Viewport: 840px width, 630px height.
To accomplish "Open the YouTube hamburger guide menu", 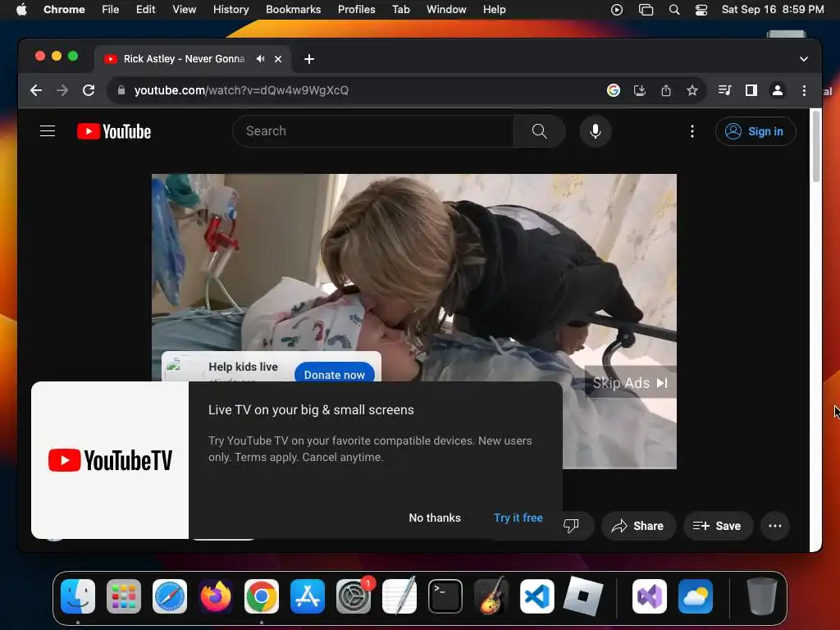I will click(x=48, y=131).
